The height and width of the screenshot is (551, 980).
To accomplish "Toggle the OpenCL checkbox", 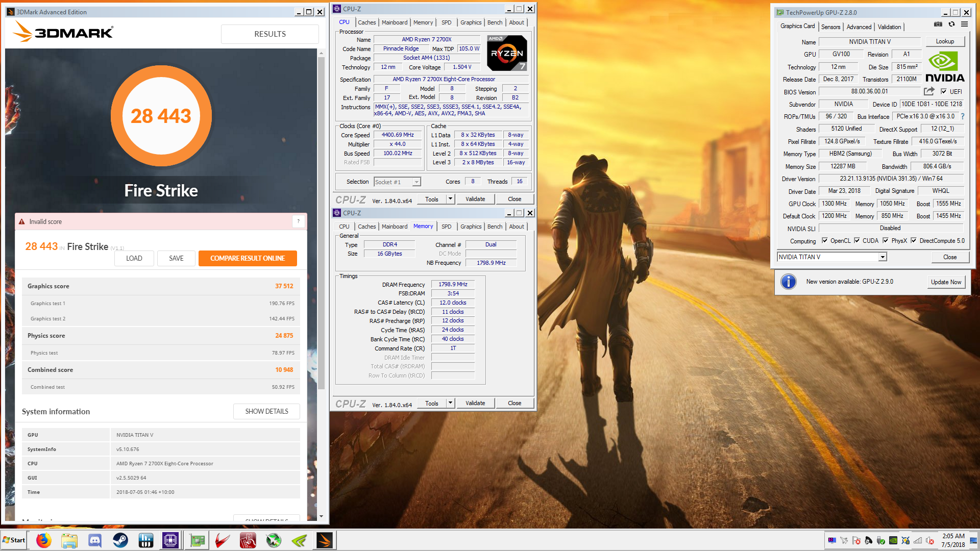I will coord(825,241).
